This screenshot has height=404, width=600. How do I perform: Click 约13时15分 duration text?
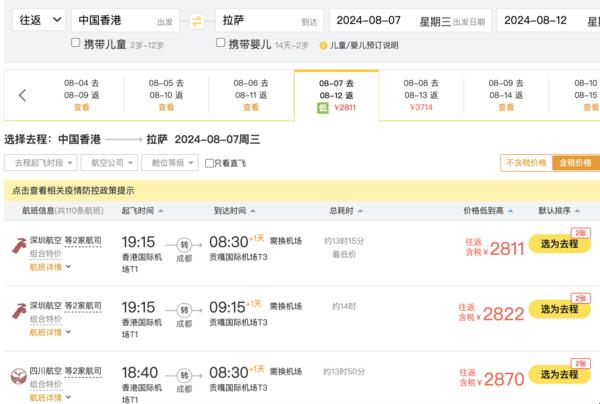tap(344, 241)
